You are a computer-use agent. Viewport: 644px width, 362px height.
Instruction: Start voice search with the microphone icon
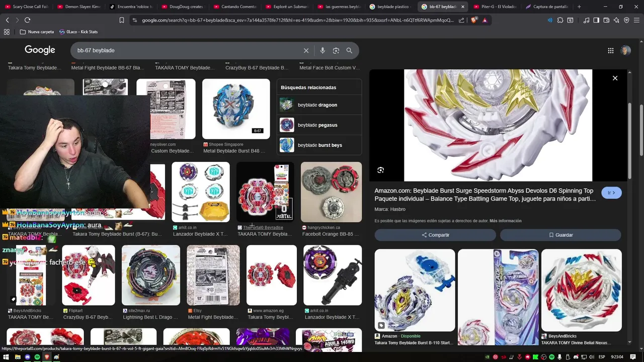[323, 50]
